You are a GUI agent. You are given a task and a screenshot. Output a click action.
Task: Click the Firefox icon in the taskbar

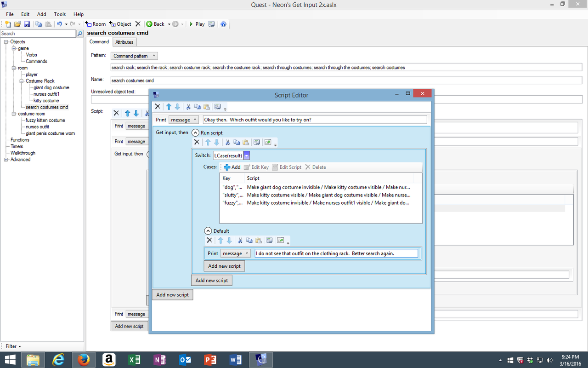[84, 360]
